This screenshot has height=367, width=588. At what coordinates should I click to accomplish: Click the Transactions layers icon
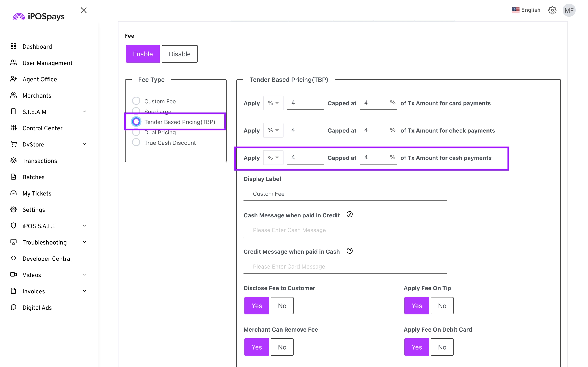point(13,160)
